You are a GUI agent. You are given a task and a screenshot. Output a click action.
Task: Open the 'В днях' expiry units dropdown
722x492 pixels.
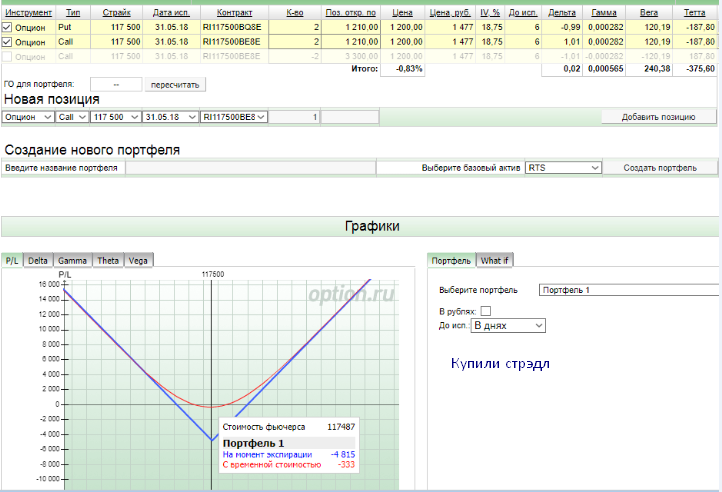pyautogui.click(x=508, y=326)
